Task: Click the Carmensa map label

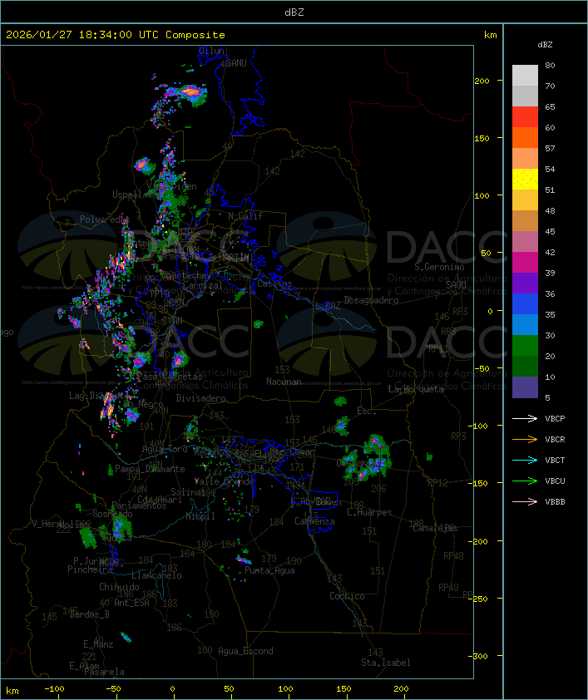Action: [314, 521]
